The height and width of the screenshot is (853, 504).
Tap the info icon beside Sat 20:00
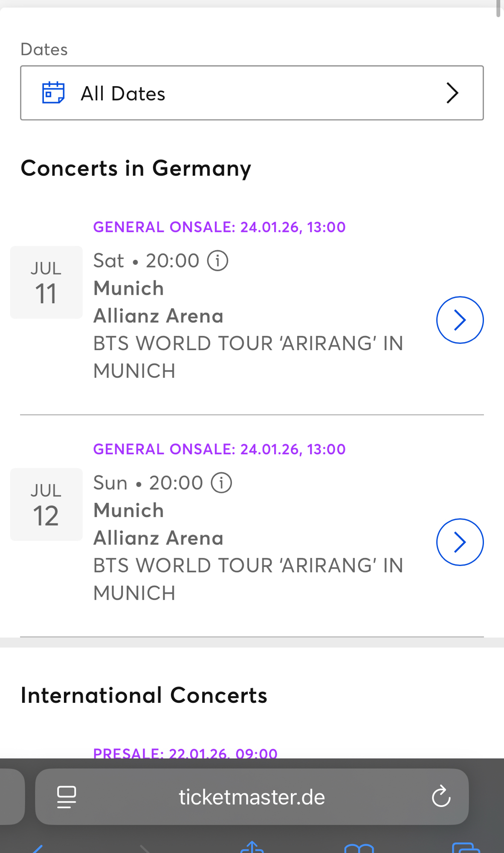pyautogui.click(x=218, y=261)
